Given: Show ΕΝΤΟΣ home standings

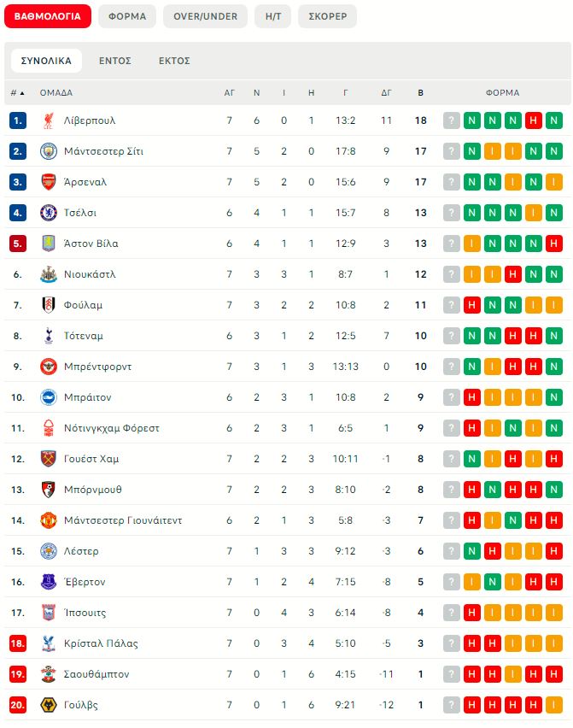Looking at the screenshot, I should [114, 61].
